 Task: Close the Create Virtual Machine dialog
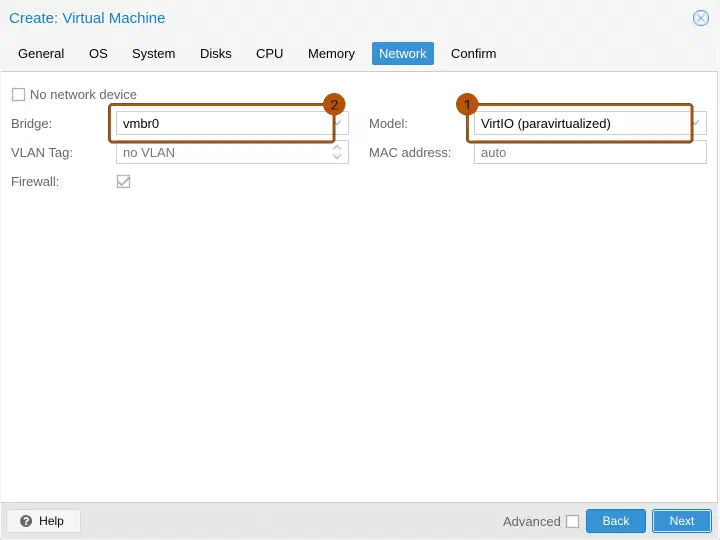pyautogui.click(x=701, y=18)
